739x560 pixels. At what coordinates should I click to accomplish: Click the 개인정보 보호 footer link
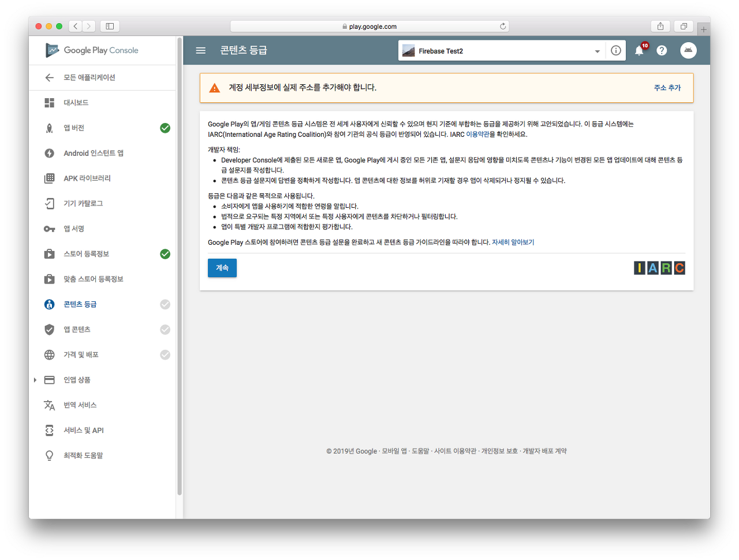(499, 451)
